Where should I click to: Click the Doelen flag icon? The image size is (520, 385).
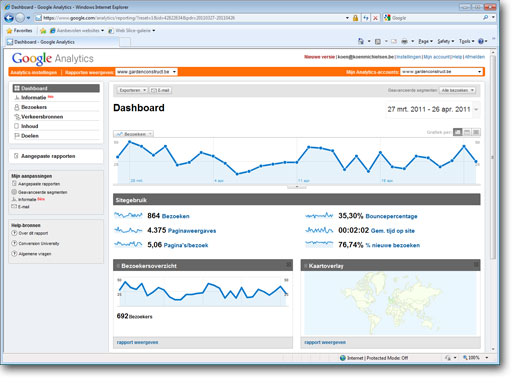point(16,136)
